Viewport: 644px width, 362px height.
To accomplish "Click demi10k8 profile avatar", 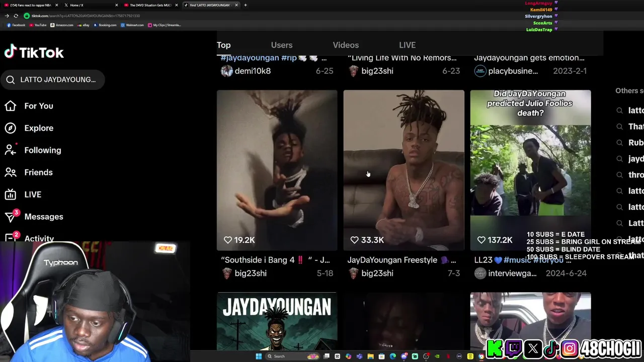I will [227, 71].
